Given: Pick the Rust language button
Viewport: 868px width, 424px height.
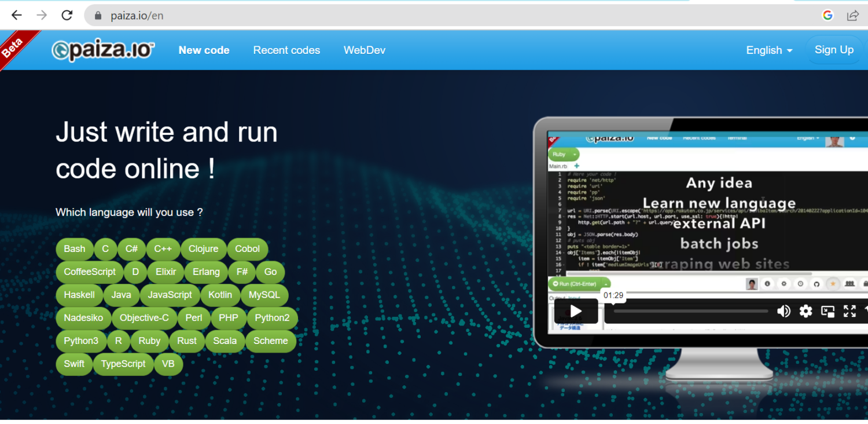Looking at the screenshot, I should [x=187, y=341].
